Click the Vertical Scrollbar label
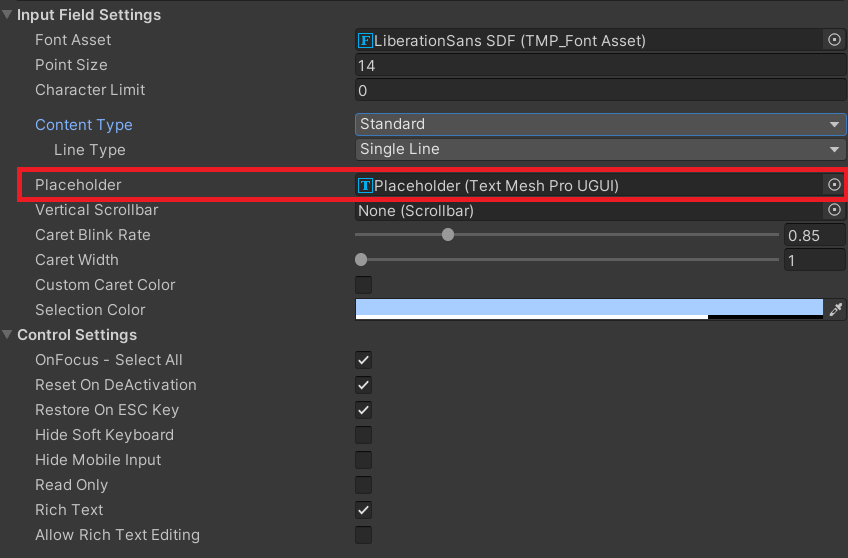848x558 pixels. pyautogui.click(x=97, y=210)
